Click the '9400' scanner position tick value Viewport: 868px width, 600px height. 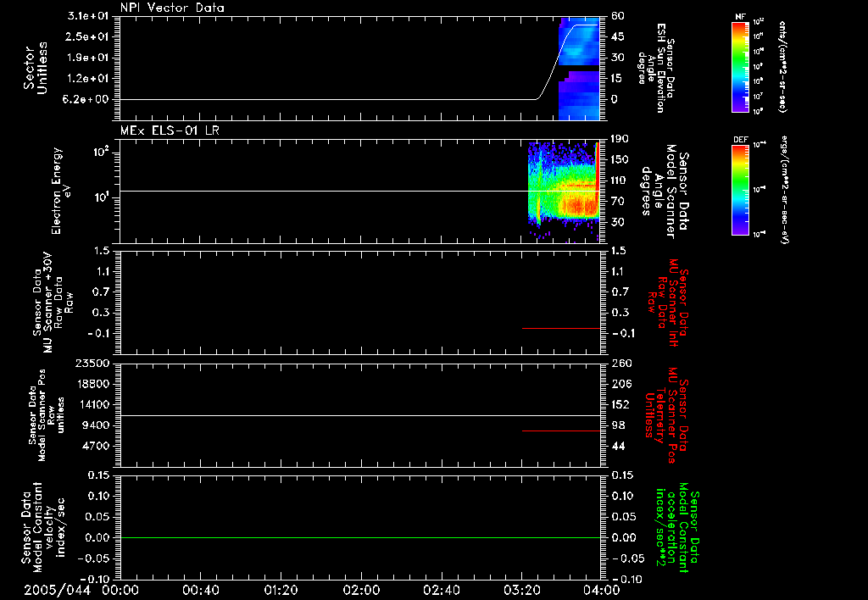click(x=95, y=425)
